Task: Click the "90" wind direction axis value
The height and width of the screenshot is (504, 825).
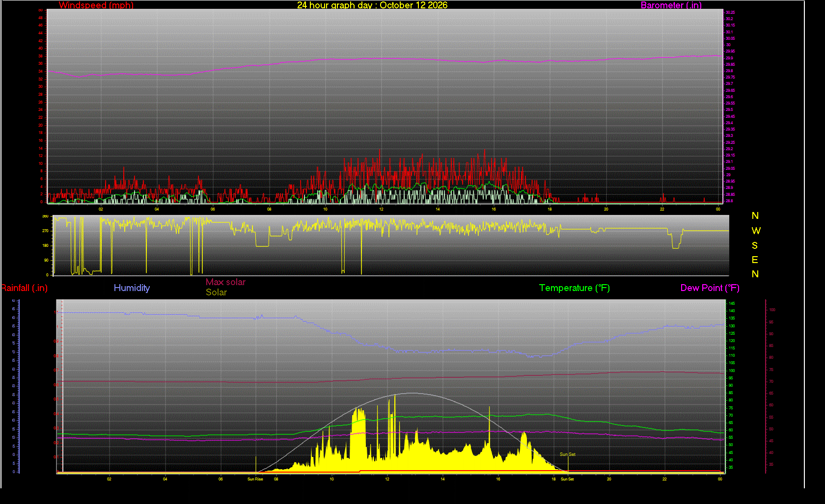Action: pyautogui.click(x=46, y=260)
